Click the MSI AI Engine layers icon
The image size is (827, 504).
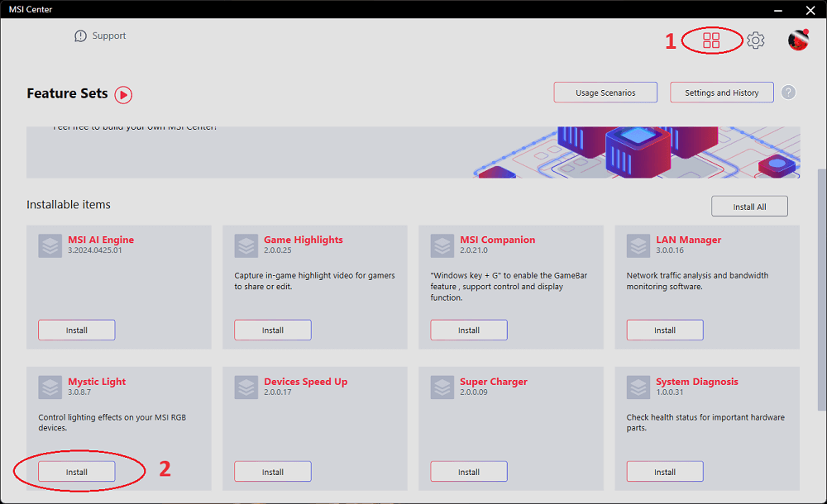(50, 245)
